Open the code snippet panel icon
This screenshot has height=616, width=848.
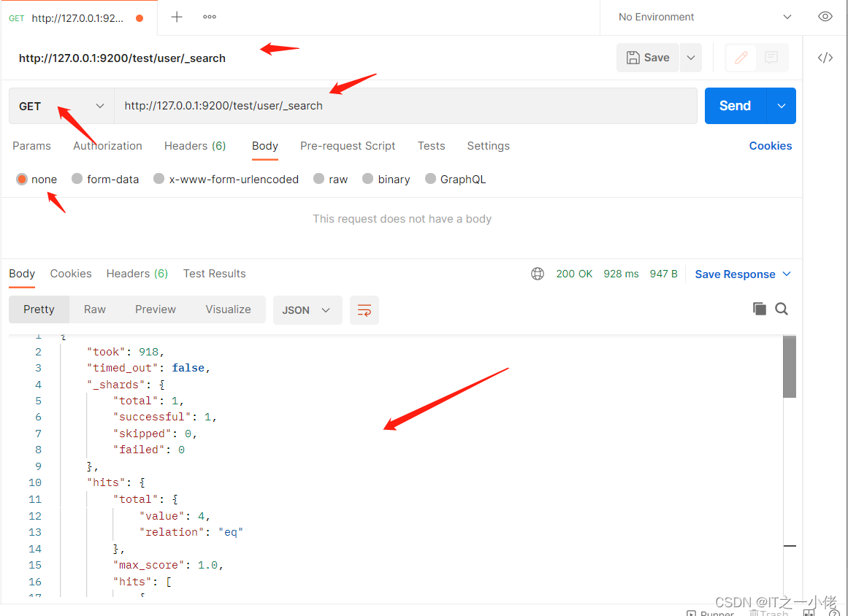point(825,58)
